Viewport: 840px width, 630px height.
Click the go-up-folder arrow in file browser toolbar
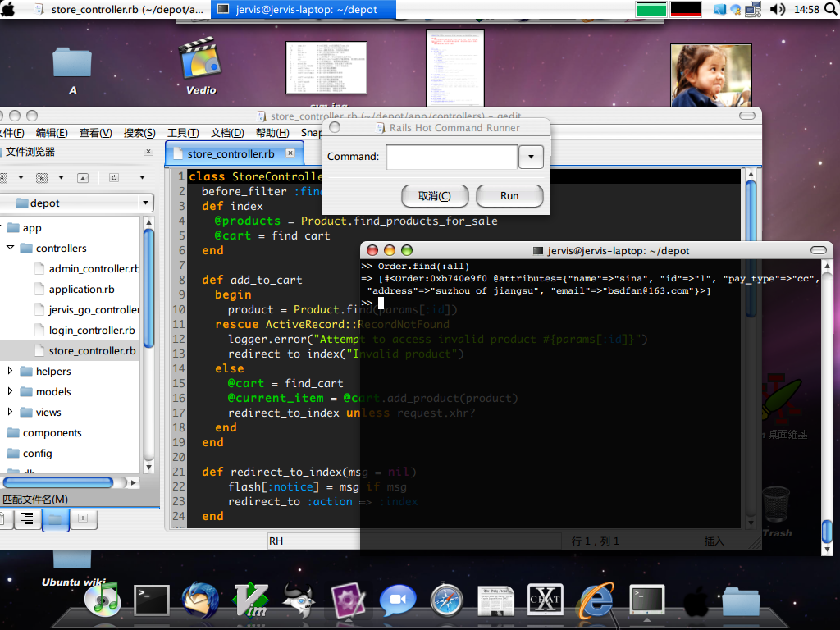[83, 178]
